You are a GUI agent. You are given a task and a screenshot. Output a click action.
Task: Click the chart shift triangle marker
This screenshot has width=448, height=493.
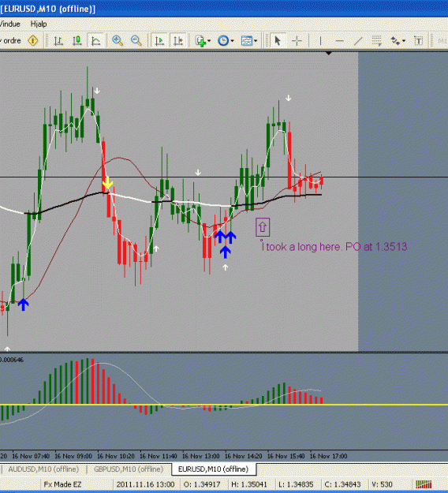tap(329, 54)
